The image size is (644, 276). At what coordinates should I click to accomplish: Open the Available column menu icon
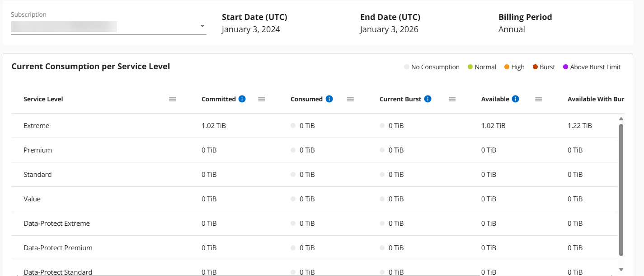(538, 99)
